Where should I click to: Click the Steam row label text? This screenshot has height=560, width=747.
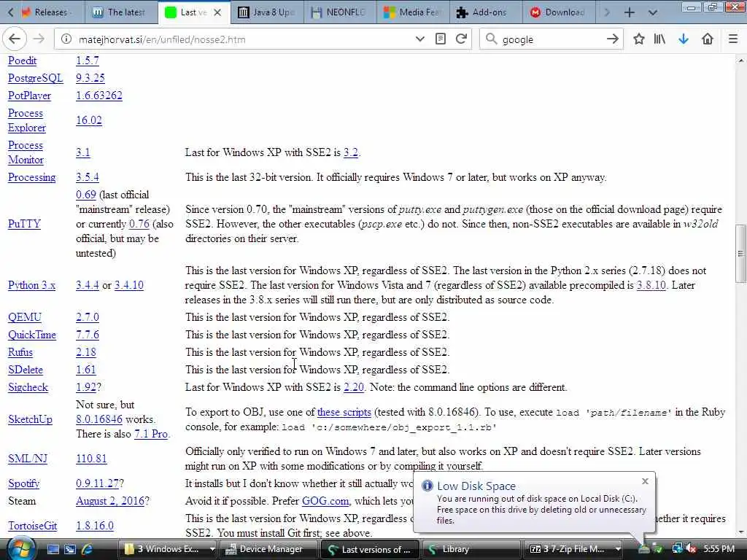tap(22, 500)
